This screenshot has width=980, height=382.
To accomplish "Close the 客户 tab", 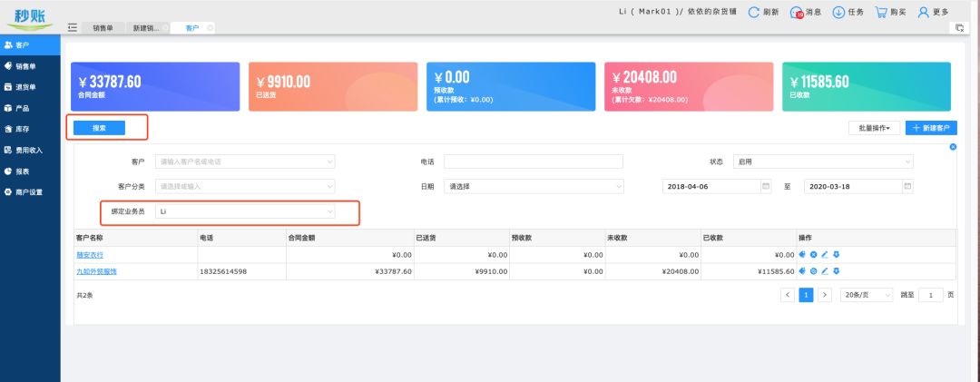I will click(x=210, y=27).
